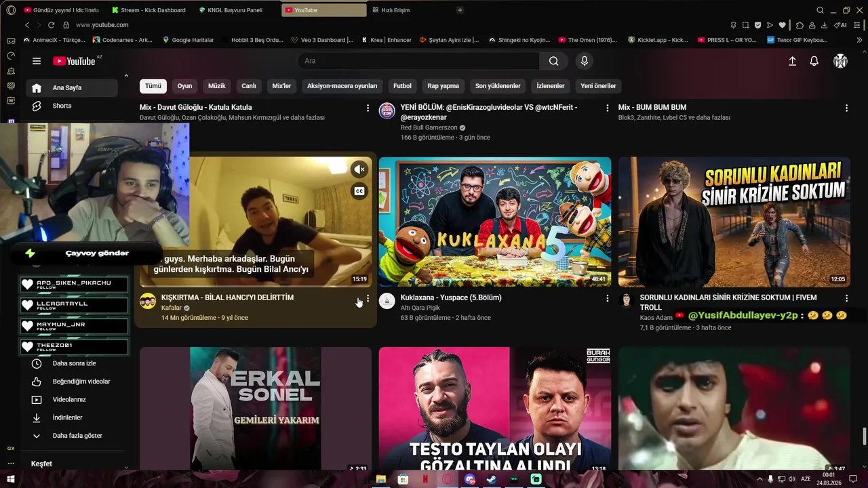Show hidden system tray icons chevron
The height and width of the screenshot is (488, 868).
pyautogui.click(x=759, y=479)
